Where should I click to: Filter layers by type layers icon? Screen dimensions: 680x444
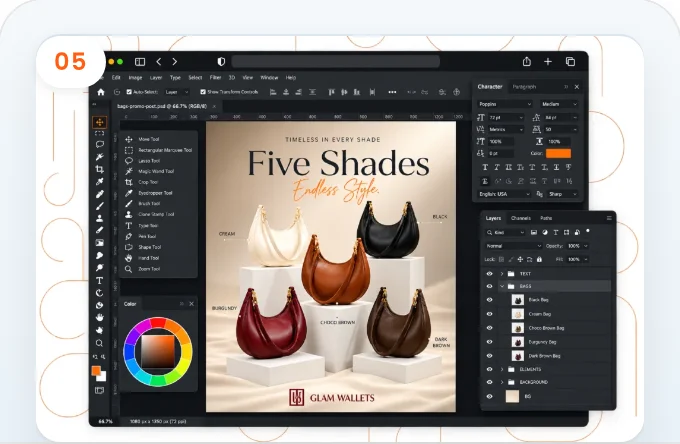click(x=556, y=232)
